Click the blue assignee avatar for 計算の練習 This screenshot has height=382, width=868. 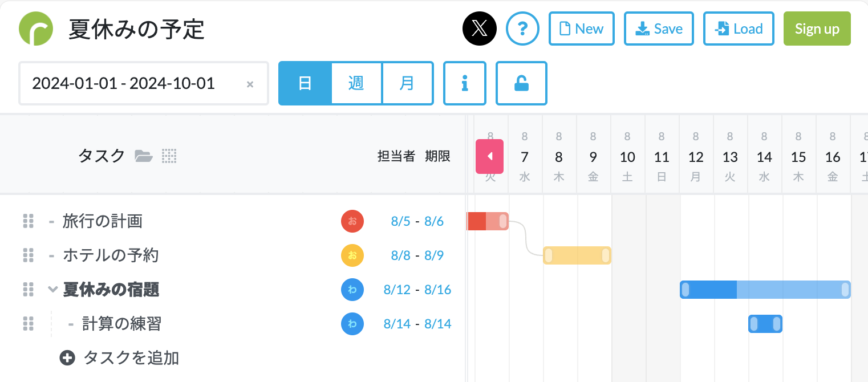coord(352,324)
